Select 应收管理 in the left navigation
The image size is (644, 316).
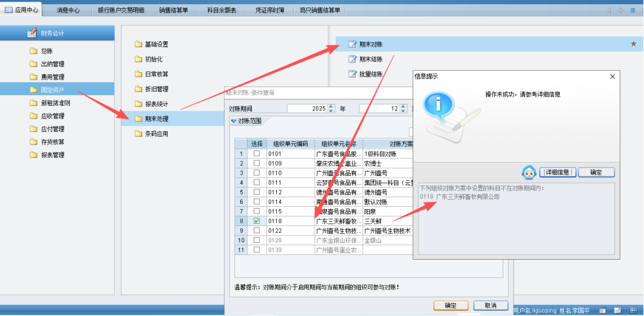tap(52, 116)
